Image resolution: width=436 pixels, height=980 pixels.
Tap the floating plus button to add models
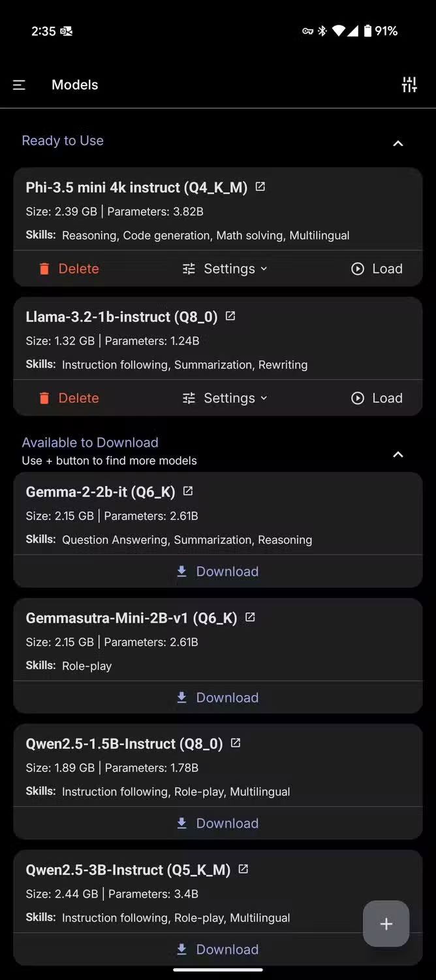point(386,924)
